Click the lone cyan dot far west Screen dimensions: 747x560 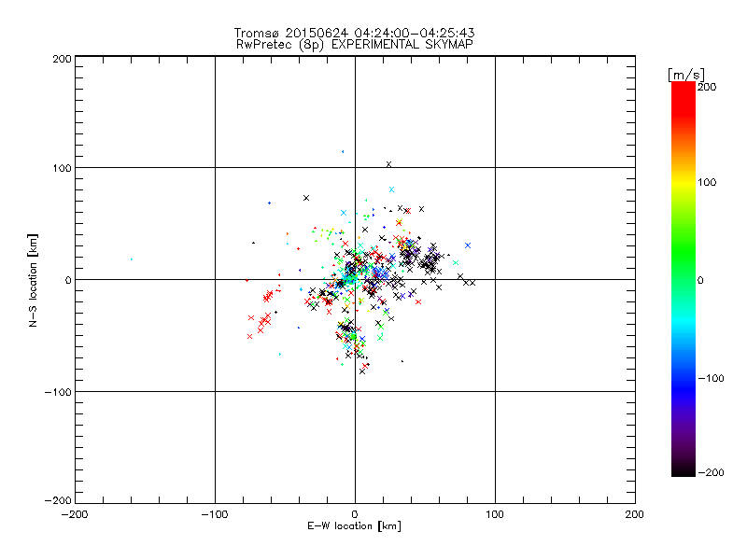tap(132, 259)
